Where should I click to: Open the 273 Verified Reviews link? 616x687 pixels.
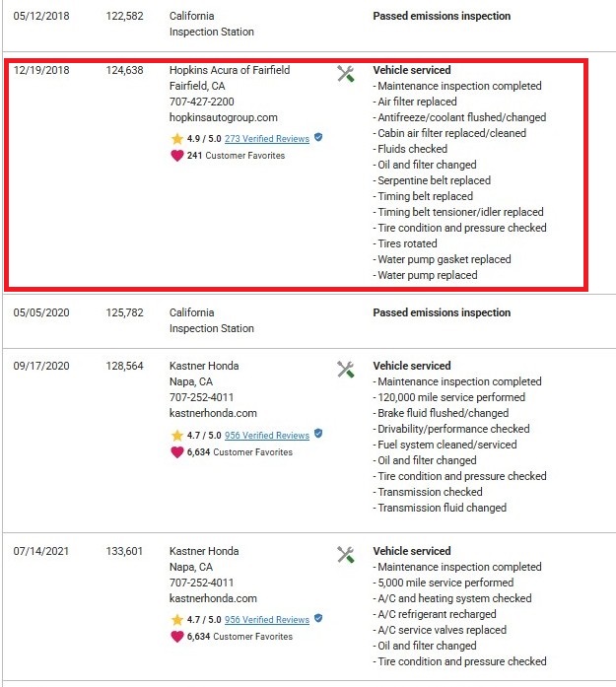(x=267, y=139)
